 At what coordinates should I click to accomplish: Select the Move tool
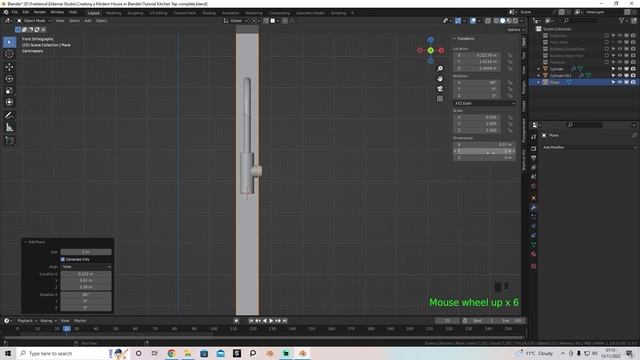(x=9, y=67)
